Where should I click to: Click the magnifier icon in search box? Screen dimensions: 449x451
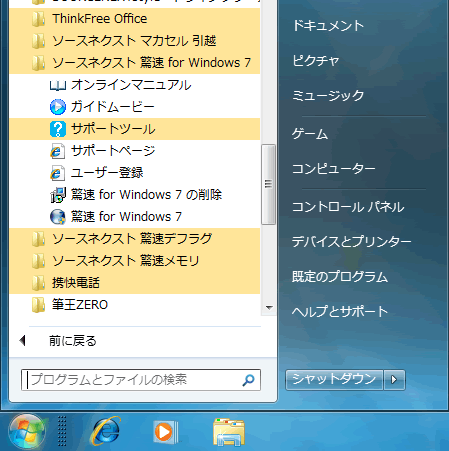pyautogui.click(x=248, y=380)
